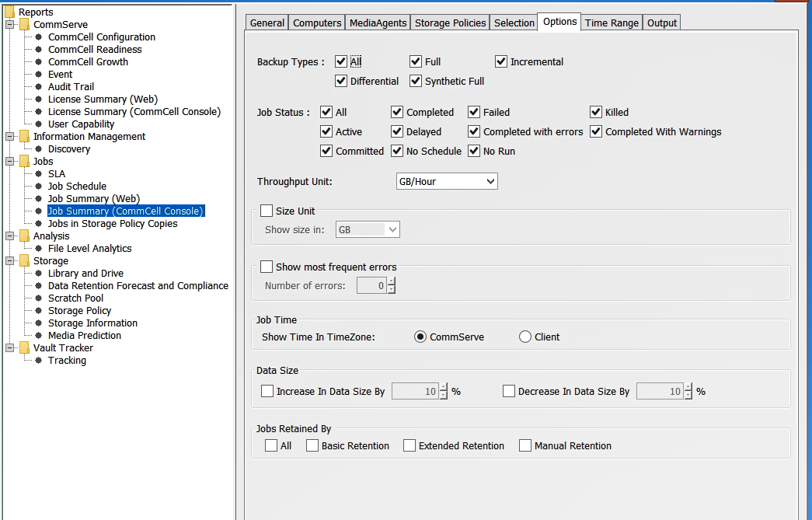Viewport: 812px width, 520px height.
Task: Uncheck the No Schedule checkbox
Action: (397, 151)
